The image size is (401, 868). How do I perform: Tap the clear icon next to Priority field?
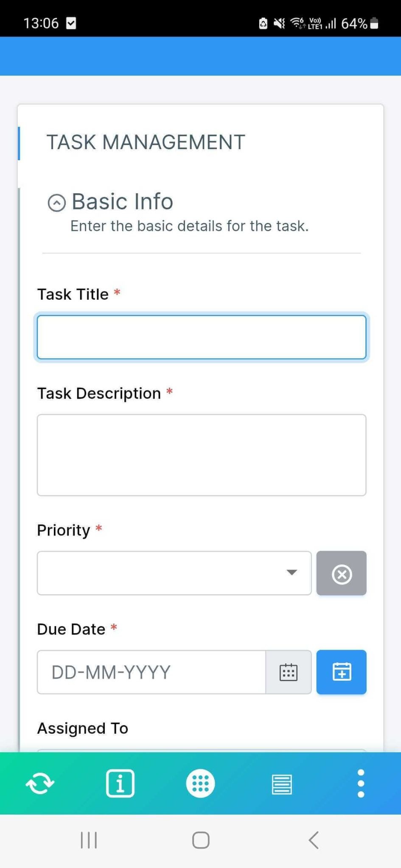341,573
